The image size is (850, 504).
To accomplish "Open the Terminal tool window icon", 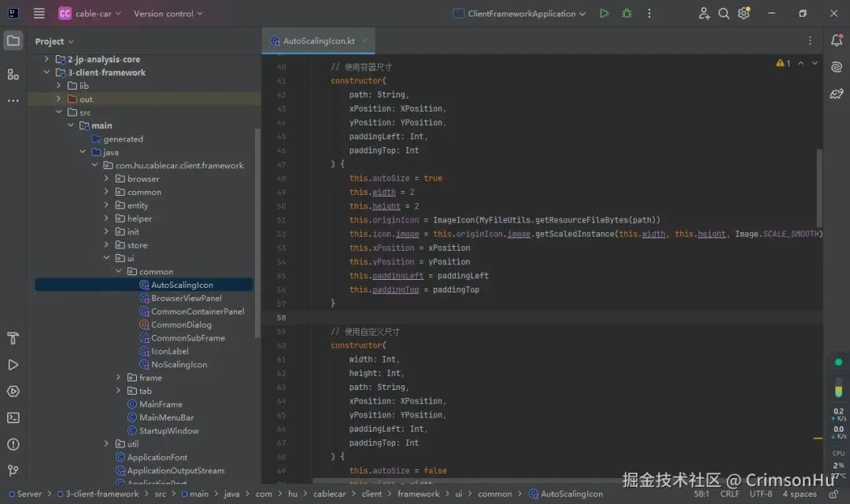I will 13,418.
